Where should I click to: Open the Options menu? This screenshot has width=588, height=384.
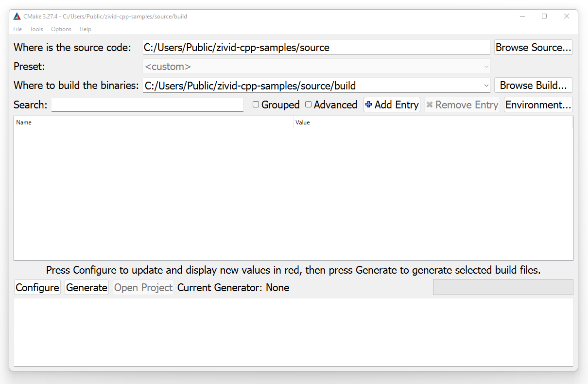pos(61,29)
